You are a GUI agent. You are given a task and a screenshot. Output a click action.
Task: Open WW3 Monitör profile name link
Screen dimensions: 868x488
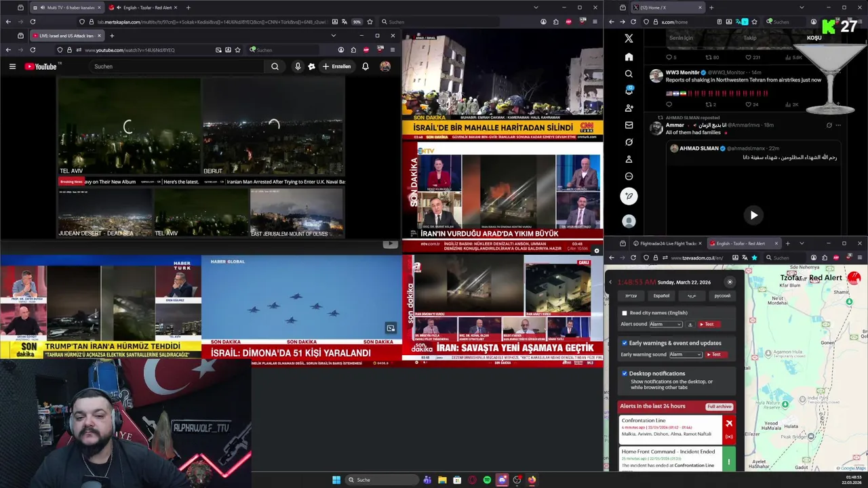point(682,73)
